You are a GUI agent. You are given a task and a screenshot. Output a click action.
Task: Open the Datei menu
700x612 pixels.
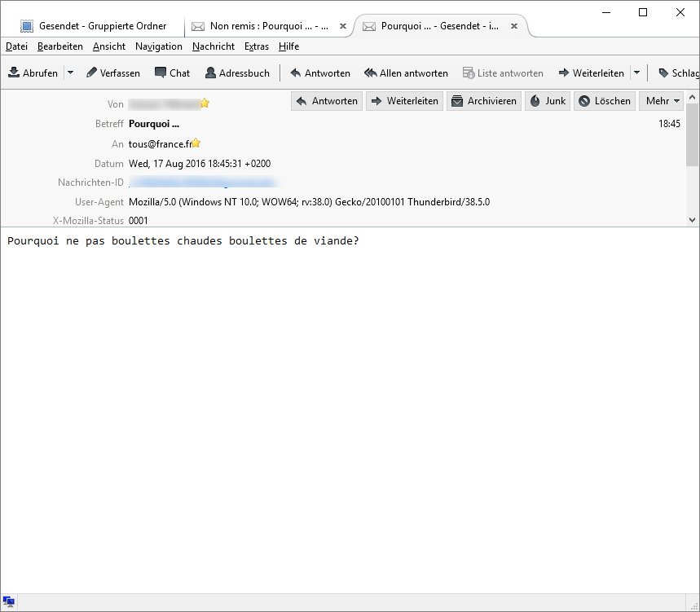coord(16,46)
